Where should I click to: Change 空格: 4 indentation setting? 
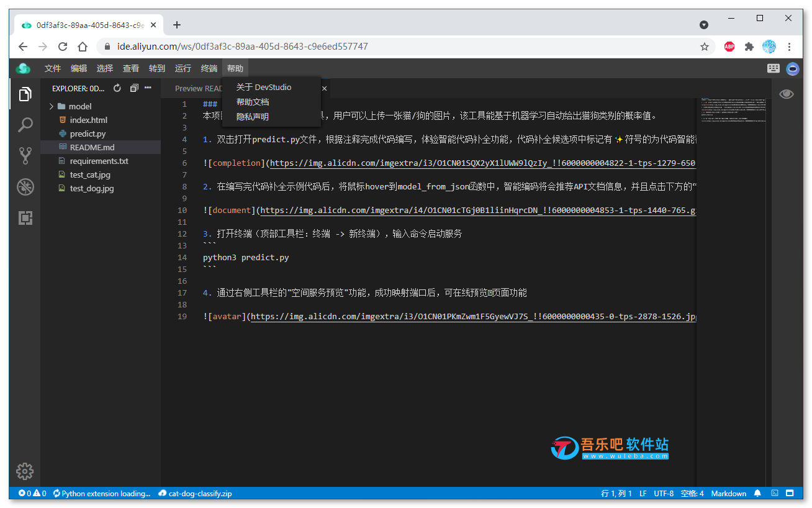pyautogui.click(x=692, y=493)
